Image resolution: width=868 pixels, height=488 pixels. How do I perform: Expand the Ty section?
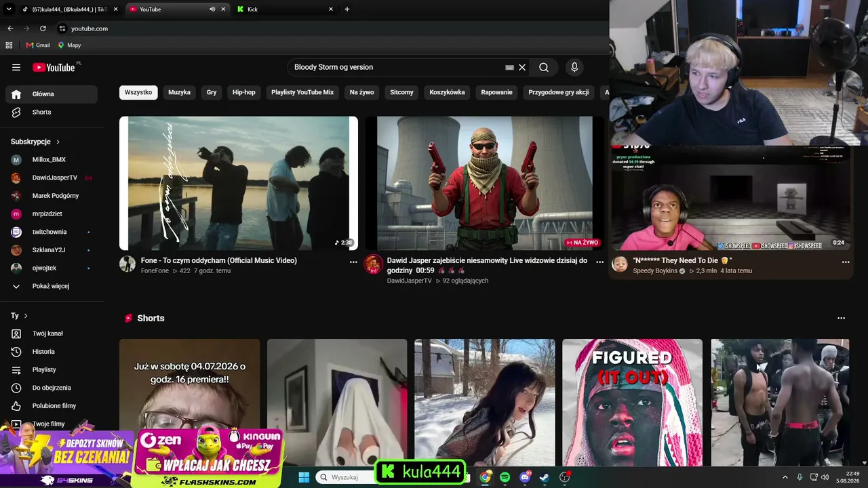pos(19,316)
